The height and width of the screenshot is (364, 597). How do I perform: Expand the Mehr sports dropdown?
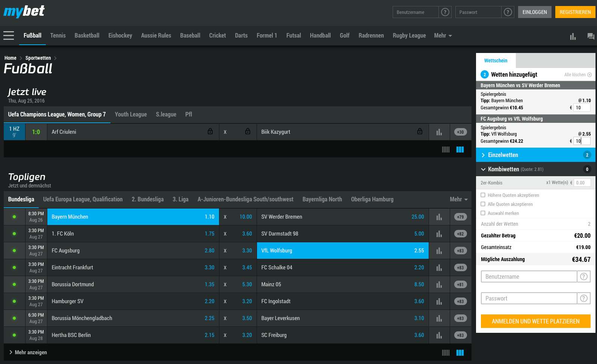point(443,36)
